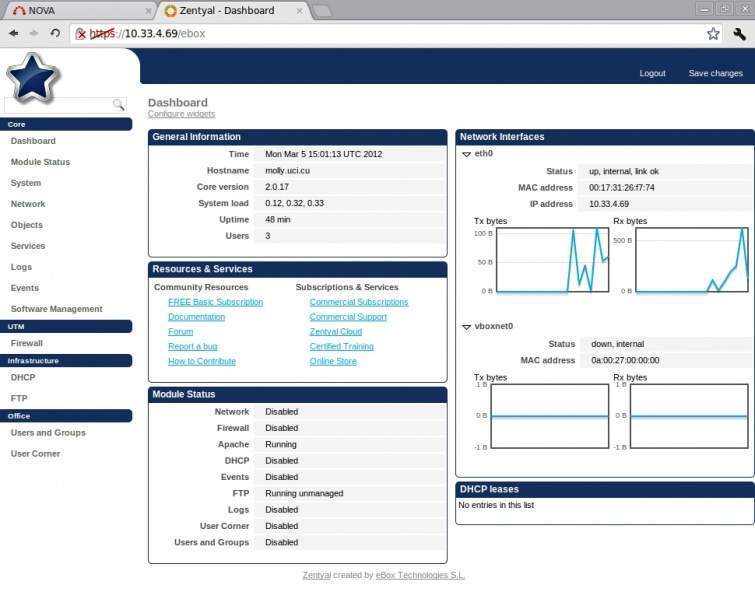Screen dimensions: 755x599
Task: Click the UTM section header
Action: click(x=66, y=326)
